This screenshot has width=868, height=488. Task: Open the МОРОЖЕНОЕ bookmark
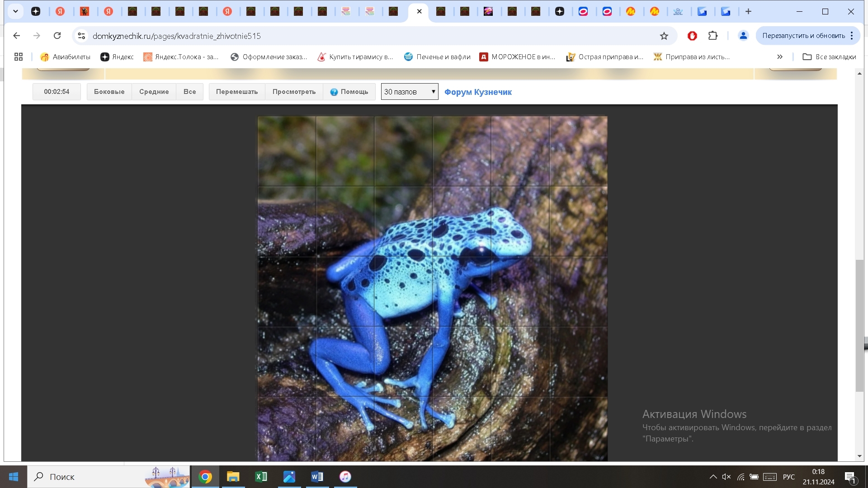click(x=518, y=56)
